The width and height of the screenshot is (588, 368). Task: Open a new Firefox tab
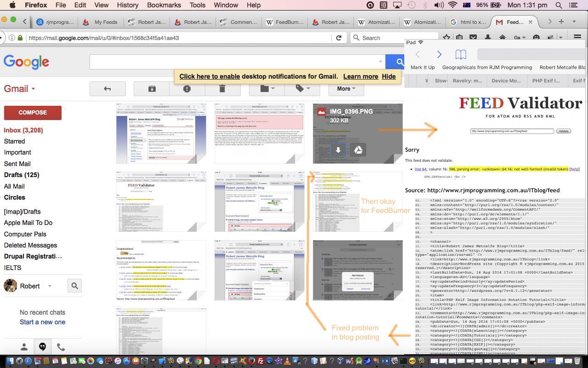point(561,22)
